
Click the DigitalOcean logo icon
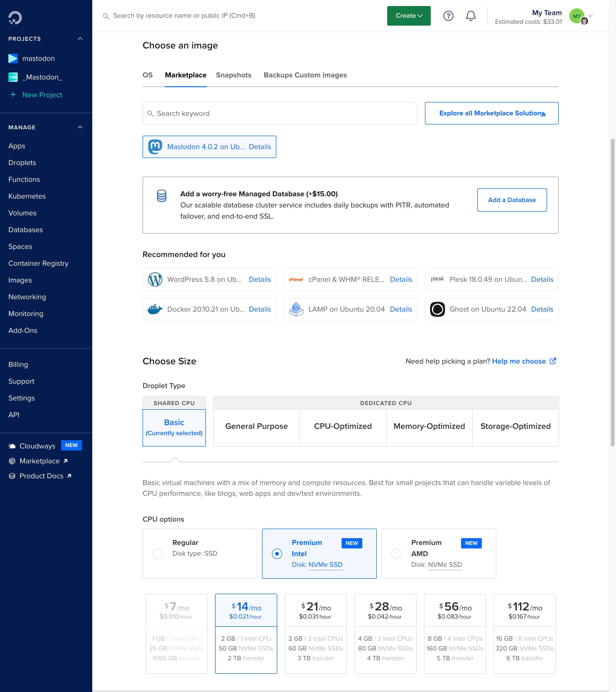[x=15, y=18]
